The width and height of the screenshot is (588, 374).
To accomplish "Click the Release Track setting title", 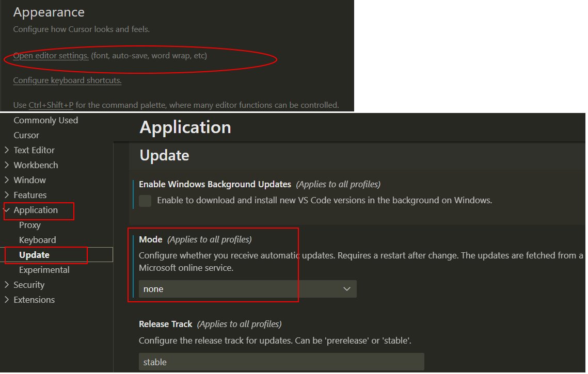I will tap(165, 324).
